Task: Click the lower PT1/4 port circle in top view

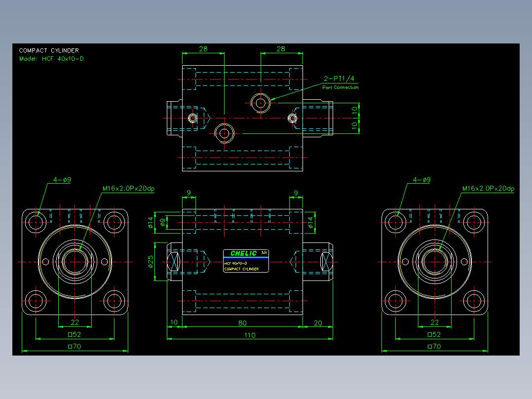Action: pos(224,133)
